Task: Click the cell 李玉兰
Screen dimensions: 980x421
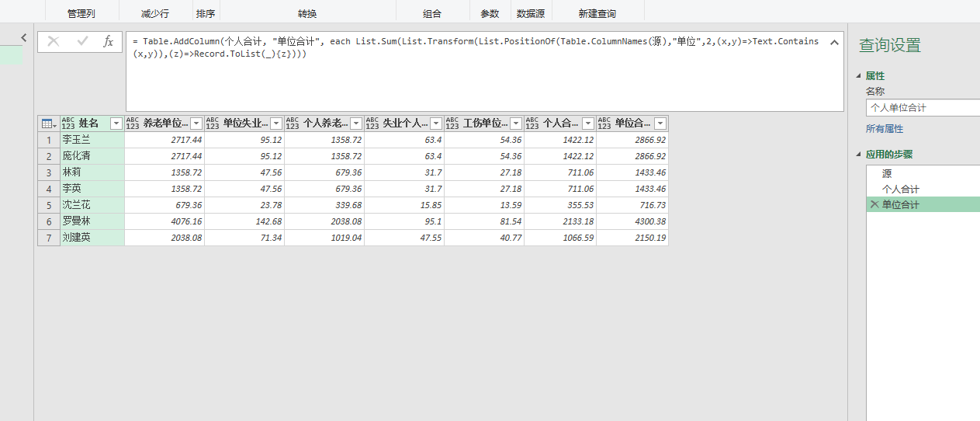Action: [92, 140]
